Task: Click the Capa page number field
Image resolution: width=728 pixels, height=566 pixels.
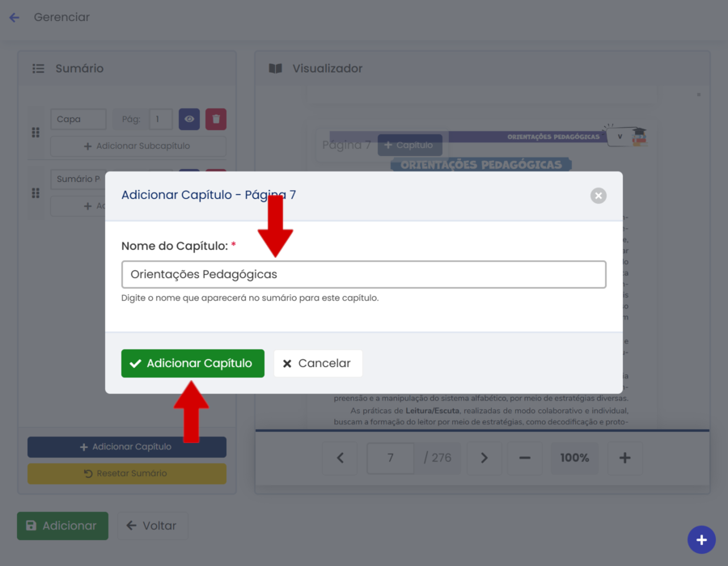Action: pyautogui.click(x=159, y=119)
